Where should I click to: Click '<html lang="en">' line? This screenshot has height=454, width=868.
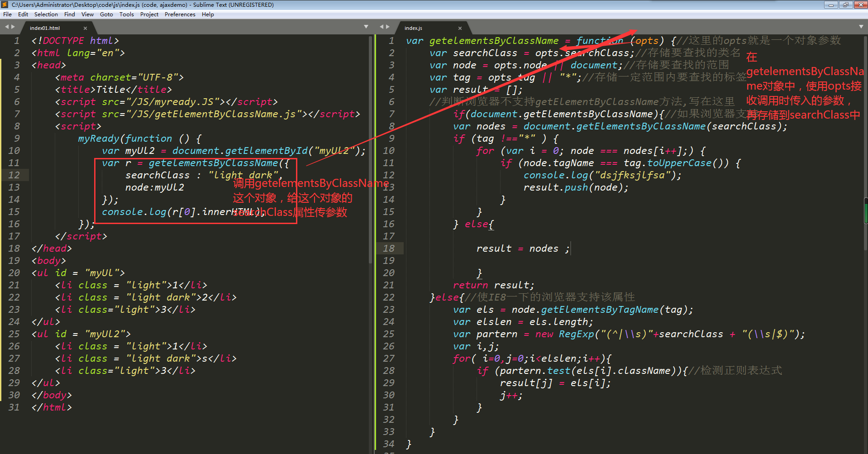(x=78, y=53)
